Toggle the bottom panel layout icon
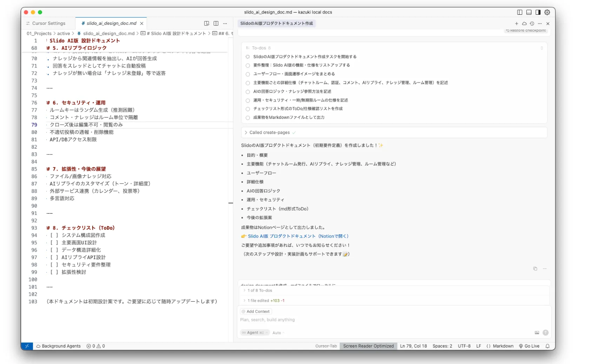The width and height of the screenshot is (590, 364). pos(529,12)
